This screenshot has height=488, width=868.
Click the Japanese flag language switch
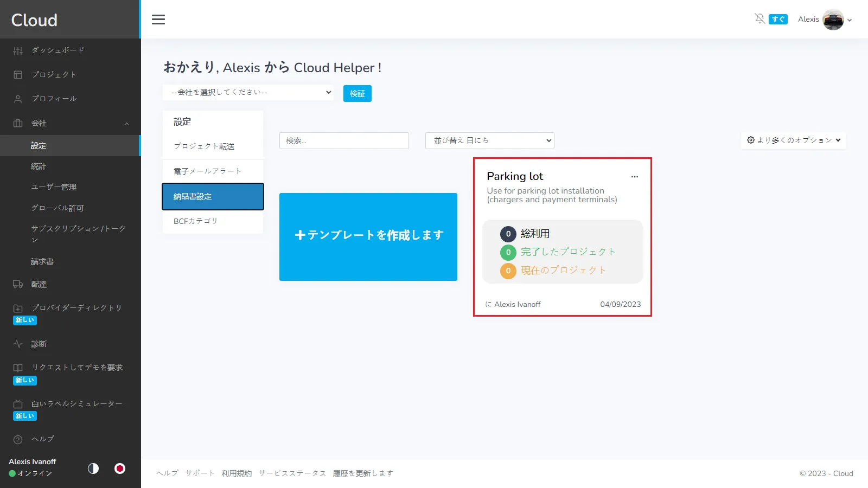(120, 468)
